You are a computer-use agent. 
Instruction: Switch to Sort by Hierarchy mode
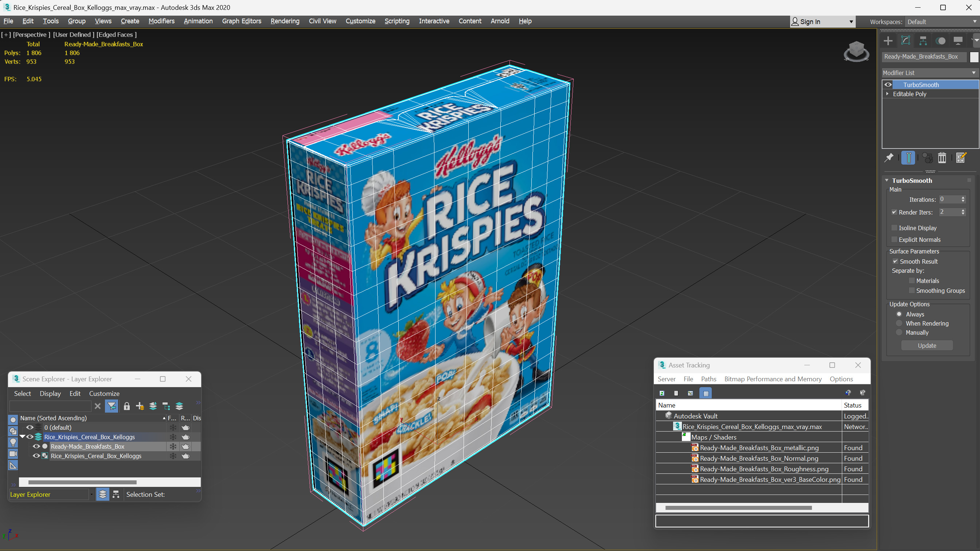[x=116, y=494]
